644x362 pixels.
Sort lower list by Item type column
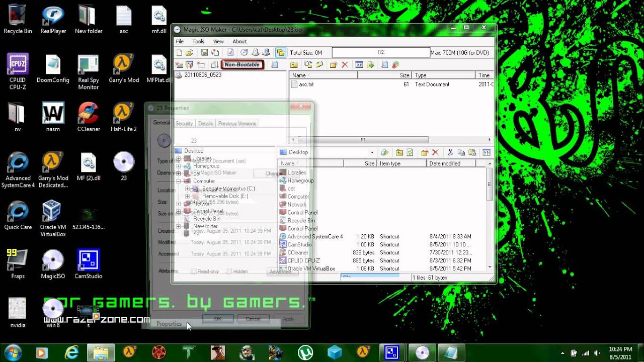click(401, 163)
